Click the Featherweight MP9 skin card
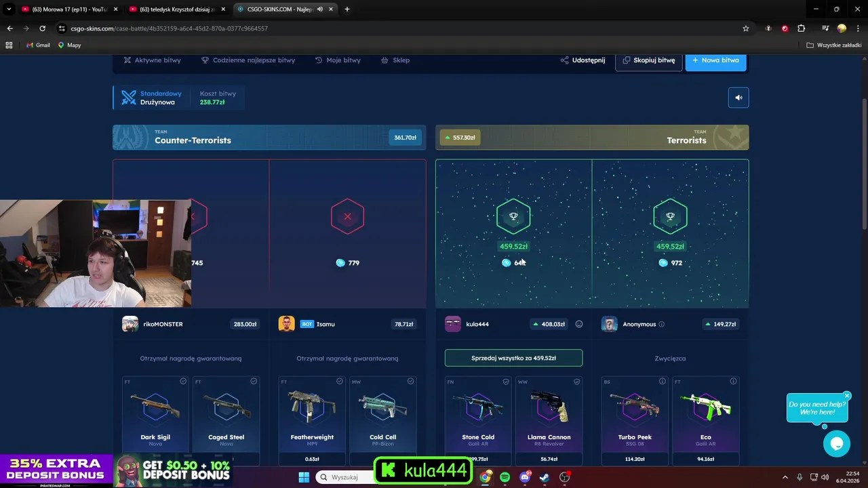The image size is (868, 488). click(x=312, y=420)
